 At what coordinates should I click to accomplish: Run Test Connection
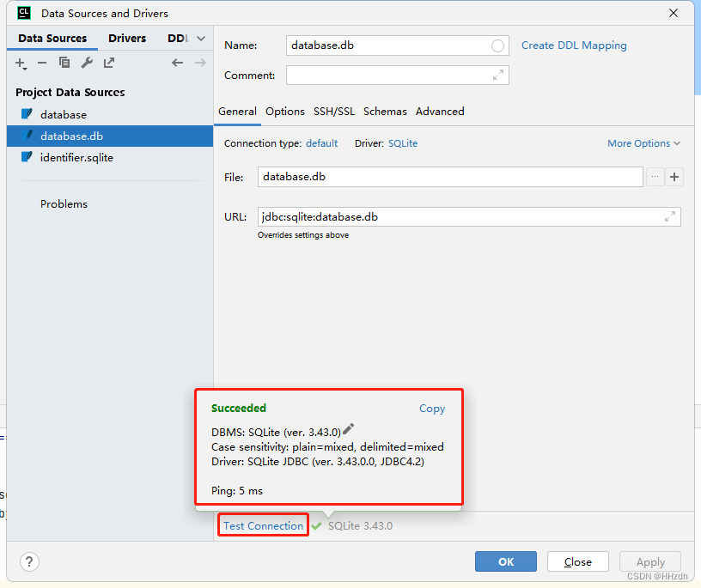click(x=262, y=524)
